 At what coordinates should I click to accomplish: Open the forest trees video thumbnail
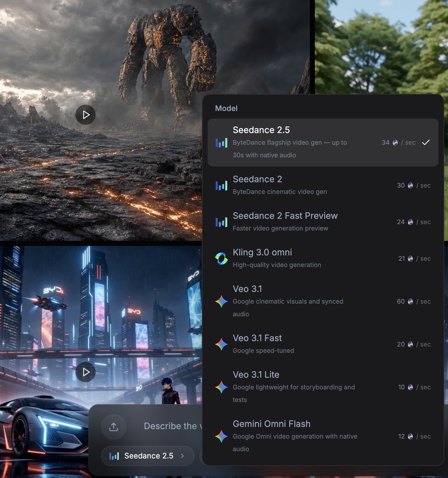(381, 47)
